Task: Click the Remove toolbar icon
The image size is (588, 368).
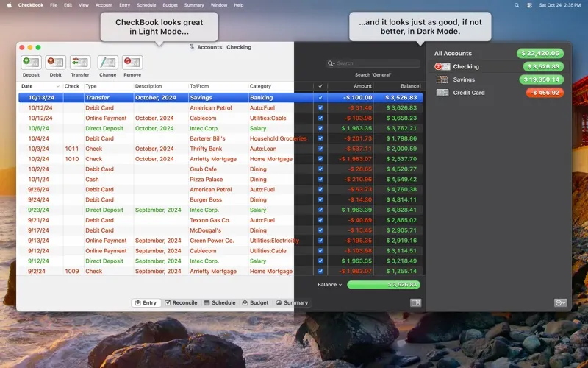Action: tap(132, 63)
